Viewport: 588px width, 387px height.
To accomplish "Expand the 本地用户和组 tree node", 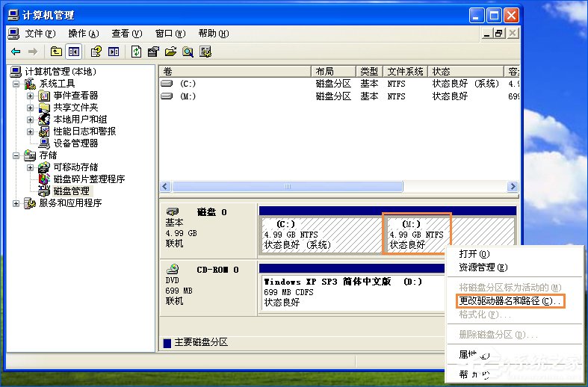I will 30,120.
